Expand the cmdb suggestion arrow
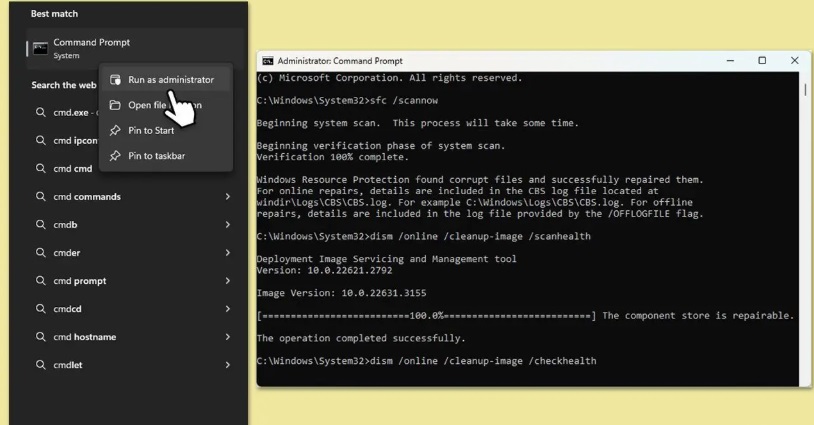 tap(227, 224)
